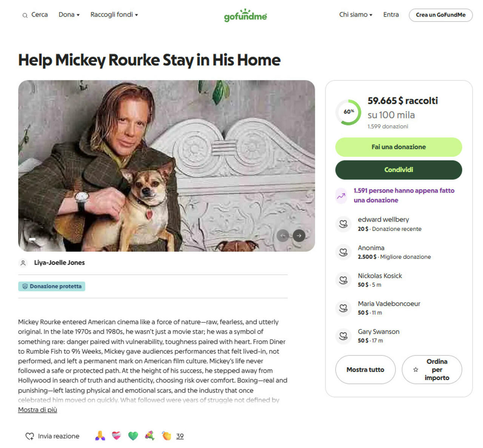Viewport: 483px width, 448px height.
Task: Select the green heart reaction emoji
Action: [x=133, y=436]
